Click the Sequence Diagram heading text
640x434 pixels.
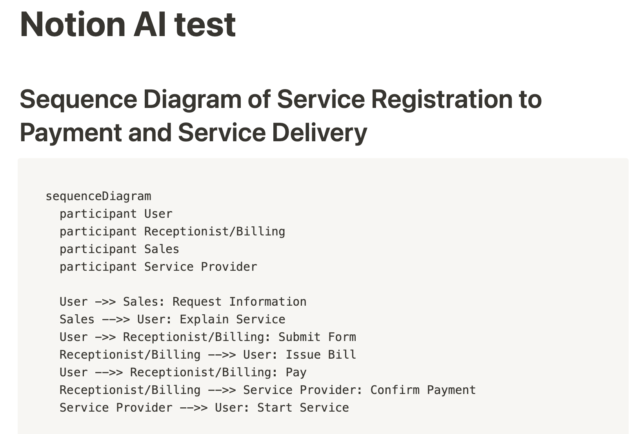280,116
